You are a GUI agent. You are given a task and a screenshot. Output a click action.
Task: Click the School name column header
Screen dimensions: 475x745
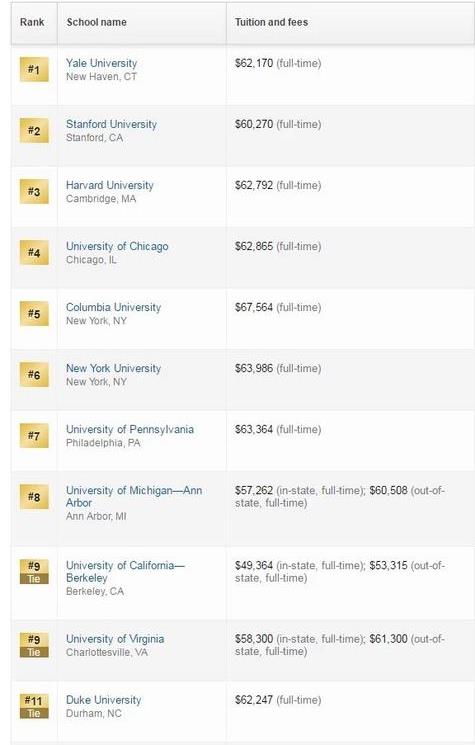click(96, 22)
